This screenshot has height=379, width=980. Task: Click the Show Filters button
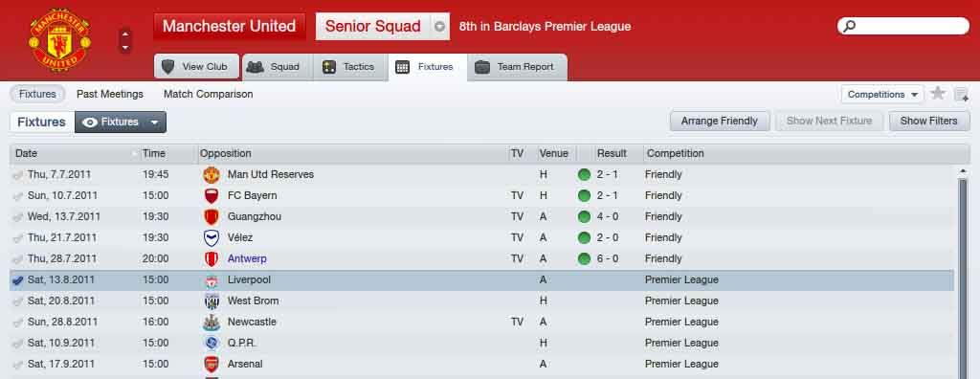(x=928, y=121)
